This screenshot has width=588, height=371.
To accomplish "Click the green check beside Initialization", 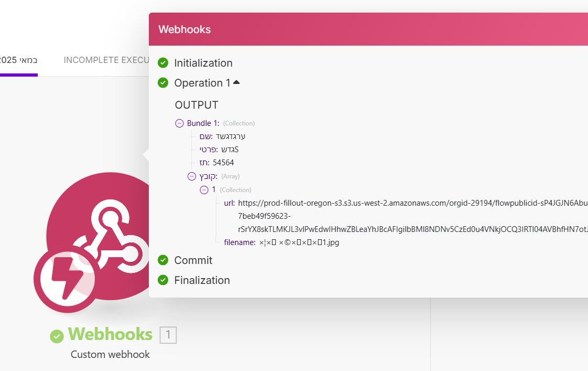I will [x=163, y=63].
